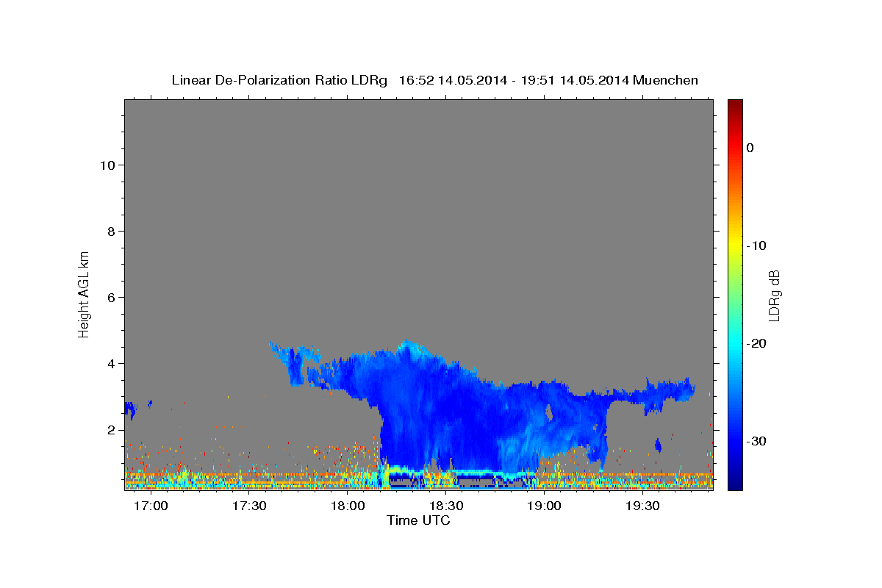Viewport: 882px width, 588px height.
Task: Click the 'Time UTC' axis label
Action: (x=418, y=520)
